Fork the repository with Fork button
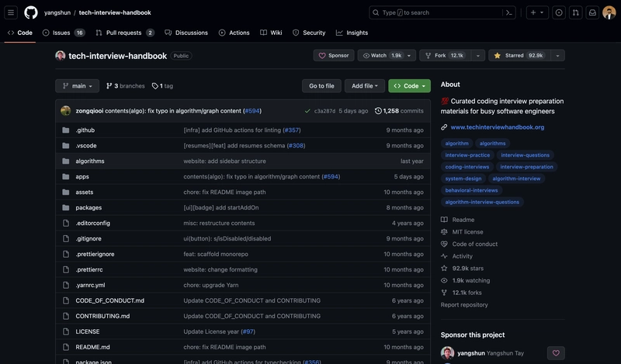This screenshot has width=621, height=364. [x=446, y=55]
